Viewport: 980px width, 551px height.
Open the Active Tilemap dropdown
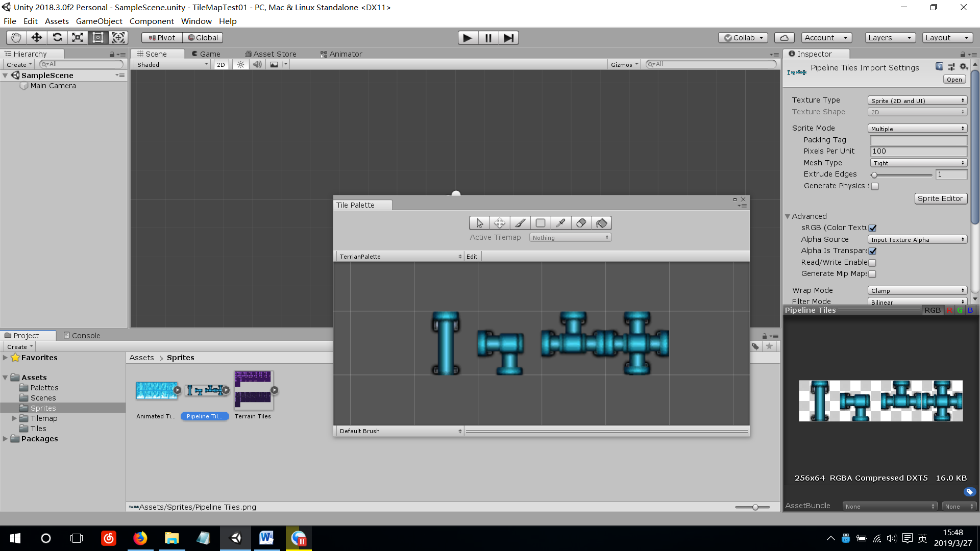click(x=570, y=238)
